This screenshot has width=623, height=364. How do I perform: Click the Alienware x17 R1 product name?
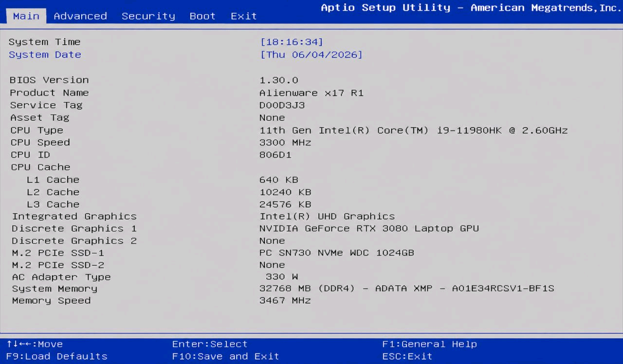click(x=311, y=92)
